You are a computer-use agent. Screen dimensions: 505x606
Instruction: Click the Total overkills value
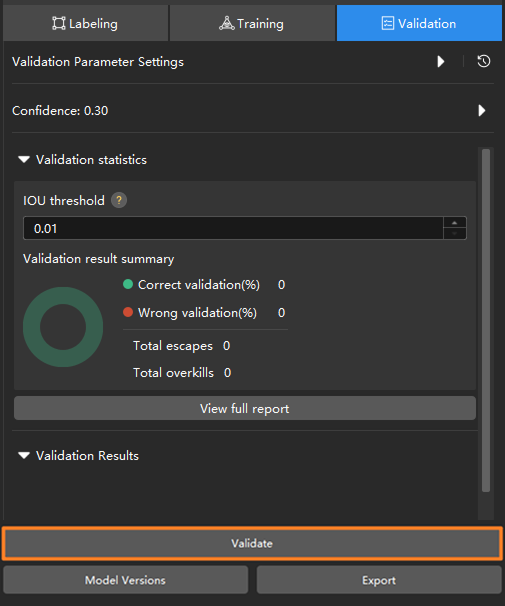click(228, 373)
